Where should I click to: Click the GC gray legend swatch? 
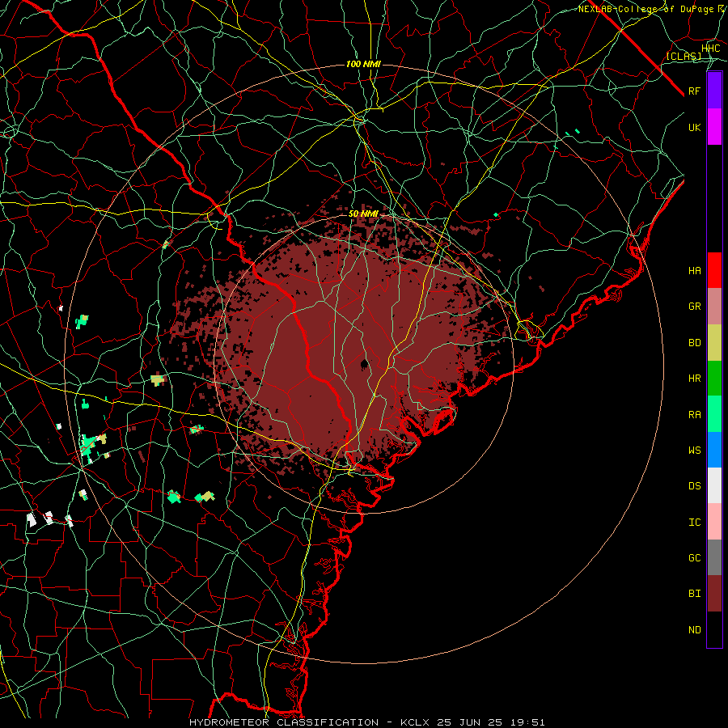[714, 557]
